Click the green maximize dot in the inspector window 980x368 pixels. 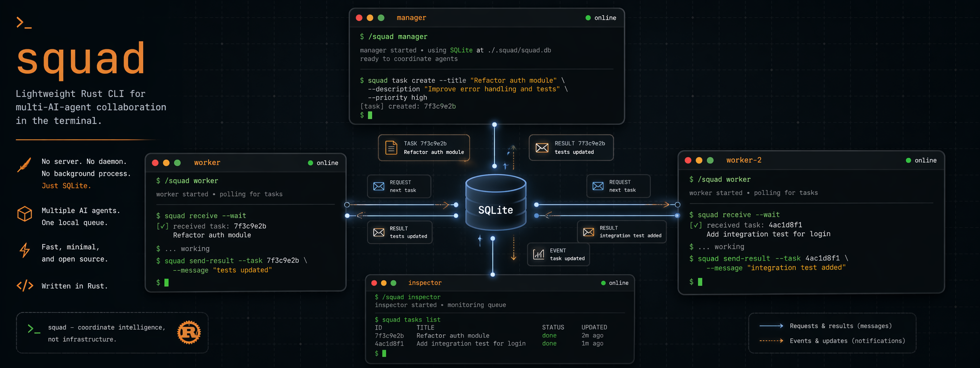[393, 283]
